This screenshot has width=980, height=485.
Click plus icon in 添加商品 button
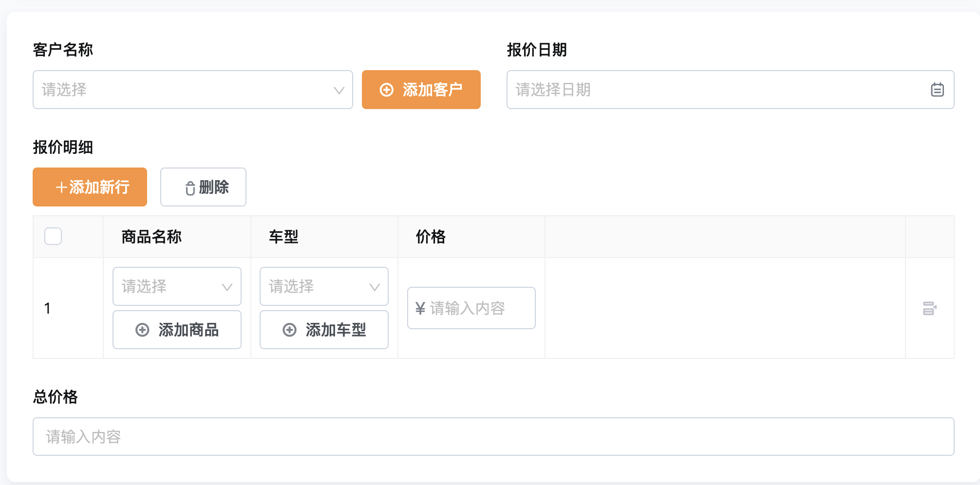click(x=142, y=330)
